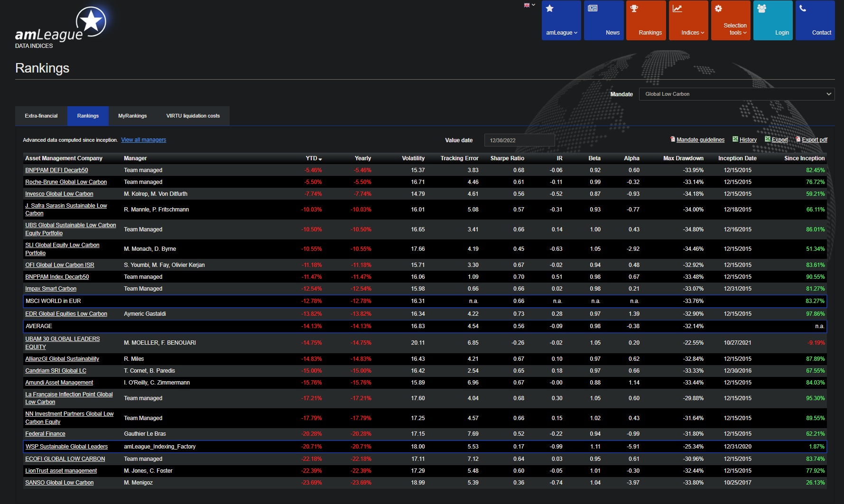
Task: Sort by Asset Management Company header
Action: click(x=64, y=158)
